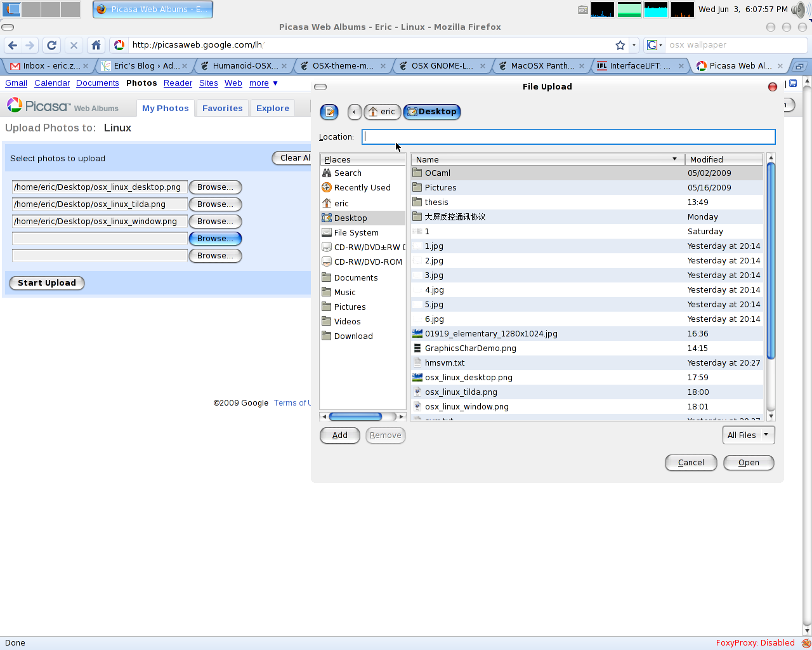Click the Open button in File Upload
The image size is (812, 650).
pyautogui.click(x=749, y=463)
